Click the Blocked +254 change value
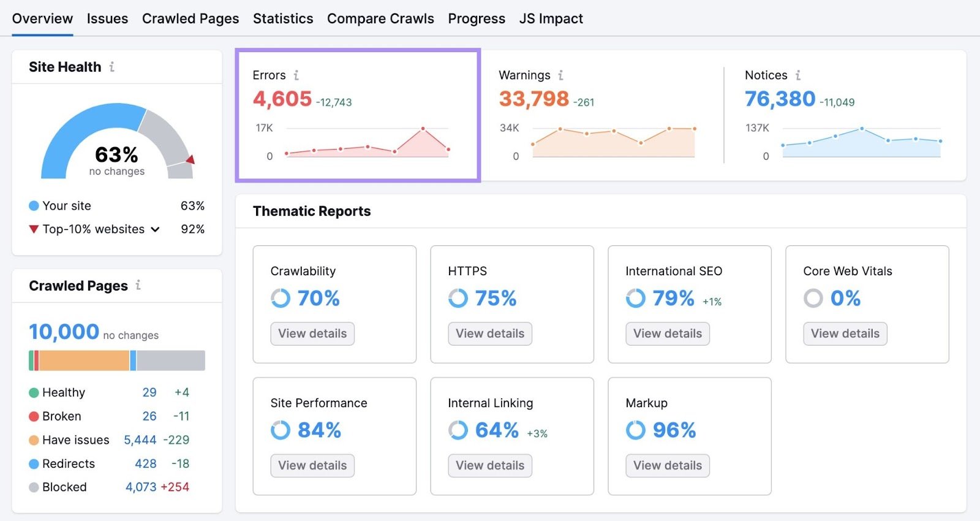This screenshot has width=980, height=521. click(x=175, y=487)
